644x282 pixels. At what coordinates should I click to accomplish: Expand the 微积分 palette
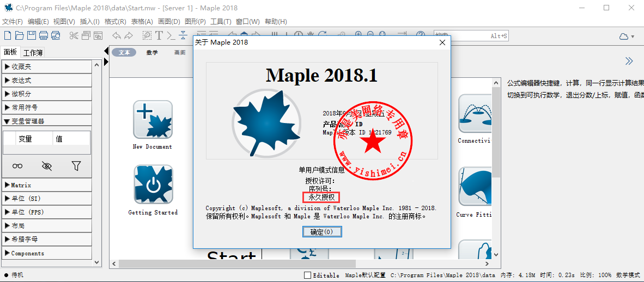47,94
